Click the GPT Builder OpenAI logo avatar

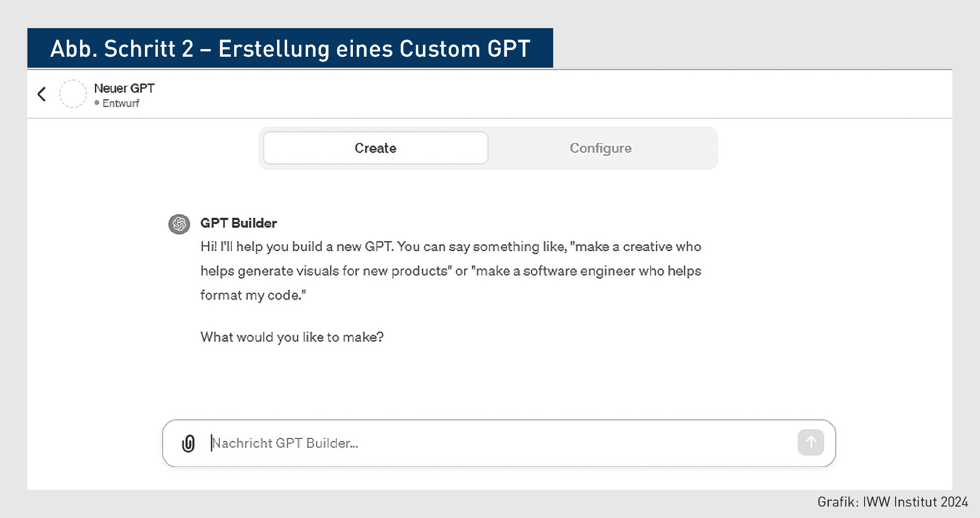179,224
